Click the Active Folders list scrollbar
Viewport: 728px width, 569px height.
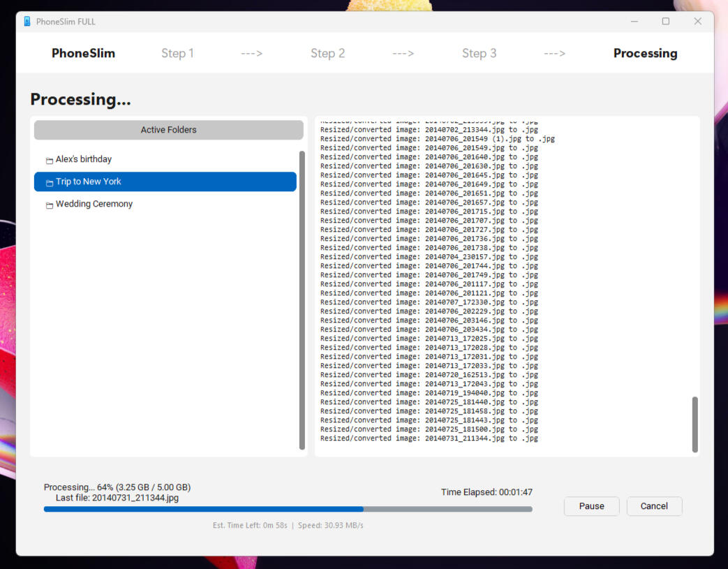click(x=302, y=300)
